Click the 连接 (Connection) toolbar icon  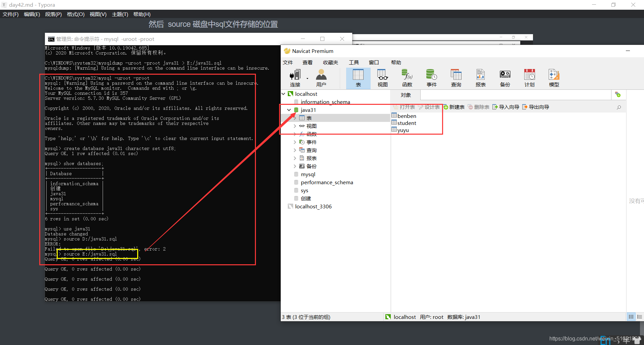[x=295, y=78]
